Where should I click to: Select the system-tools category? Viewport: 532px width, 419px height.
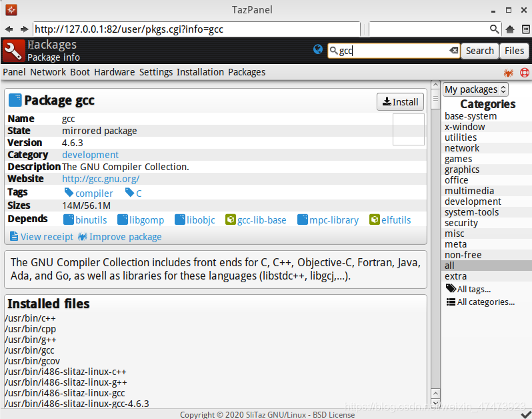pos(471,212)
